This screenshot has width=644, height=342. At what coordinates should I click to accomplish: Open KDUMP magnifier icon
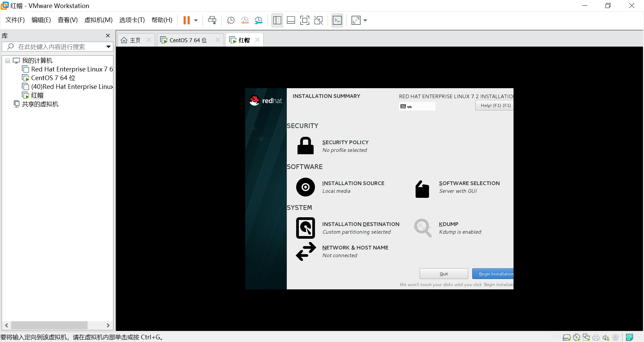point(422,228)
